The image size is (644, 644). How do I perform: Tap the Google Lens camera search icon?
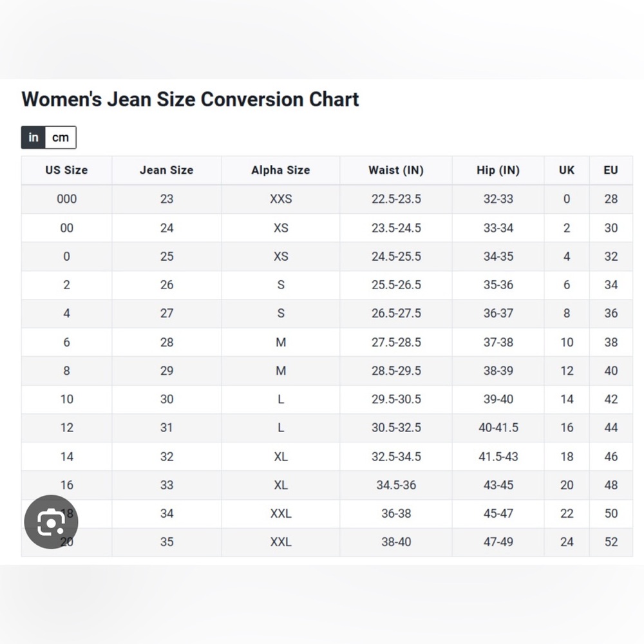(x=51, y=522)
